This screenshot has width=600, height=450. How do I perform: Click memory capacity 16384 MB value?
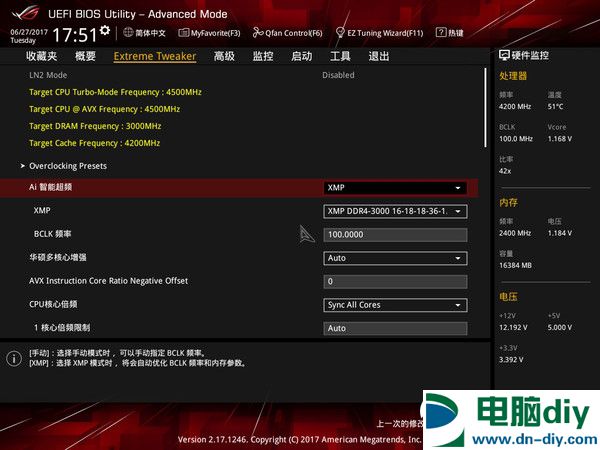tap(515, 265)
